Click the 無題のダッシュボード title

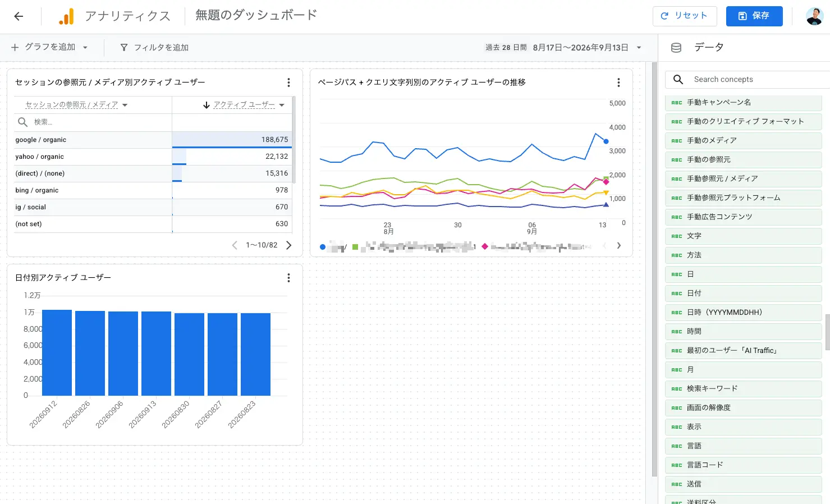[x=256, y=15]
